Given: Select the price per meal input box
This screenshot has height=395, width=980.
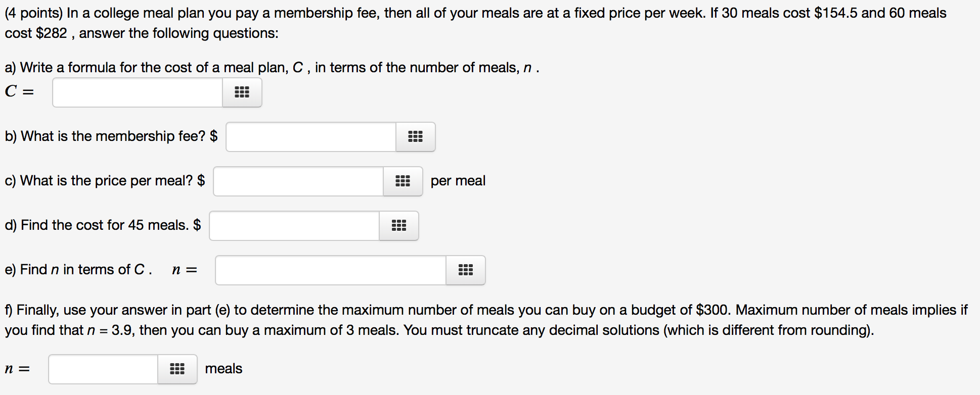Looking at the screenshot, I should click(x=298, y=181).
